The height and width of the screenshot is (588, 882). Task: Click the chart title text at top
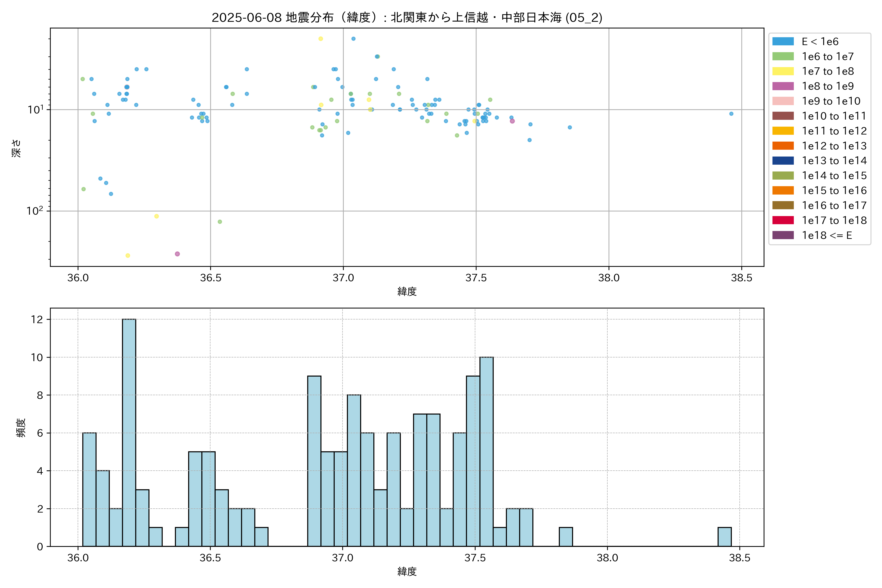click(407, 18)
